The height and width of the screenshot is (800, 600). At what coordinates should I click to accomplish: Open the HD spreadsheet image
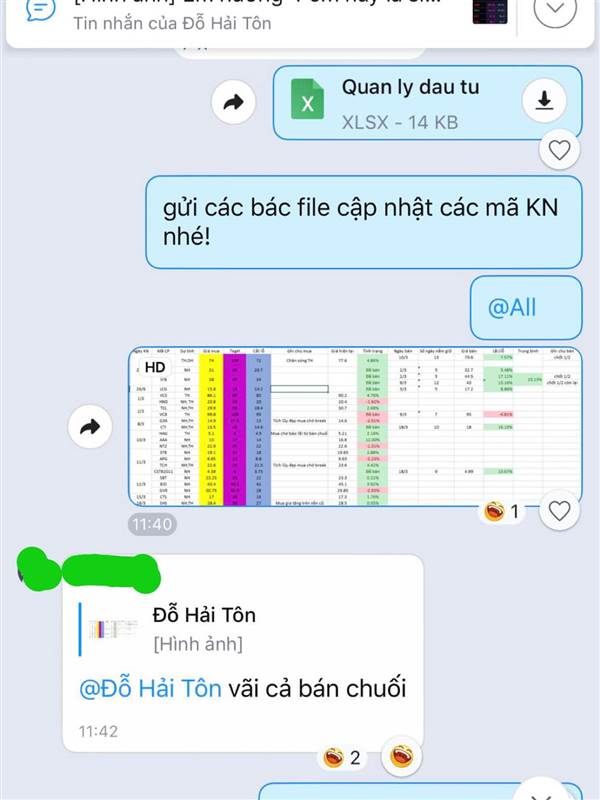[355, 426]
